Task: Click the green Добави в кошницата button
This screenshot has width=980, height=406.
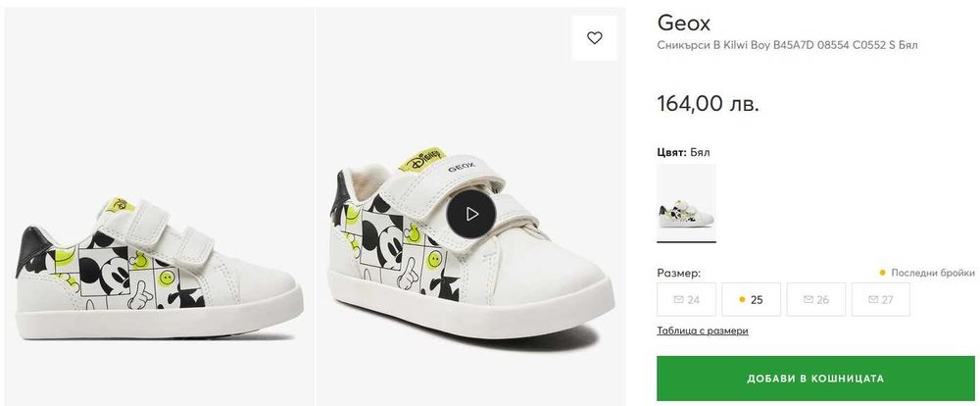Action: 815,379
